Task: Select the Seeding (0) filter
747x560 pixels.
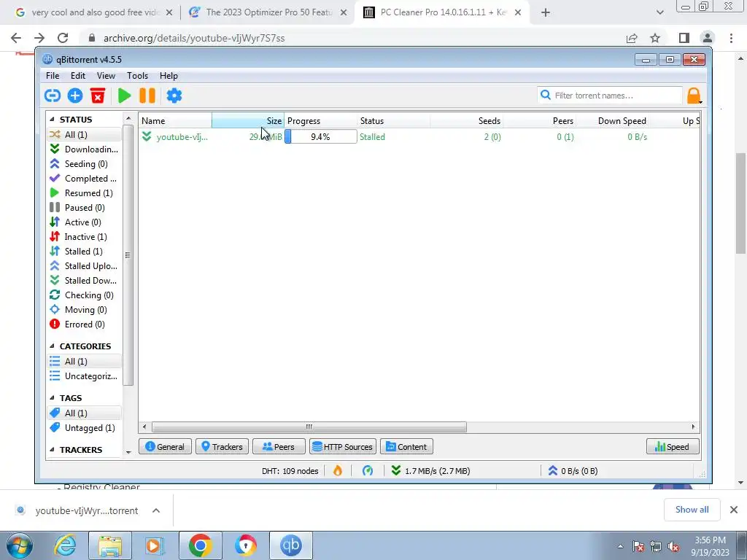Action: click(x=85, y=164)
